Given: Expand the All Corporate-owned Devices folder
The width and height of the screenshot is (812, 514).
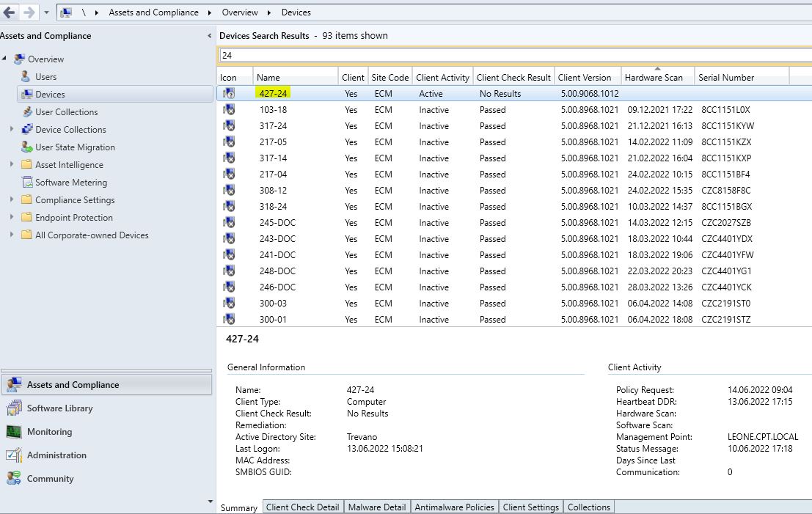Looking at the screenshot, I should coord(12,235).
